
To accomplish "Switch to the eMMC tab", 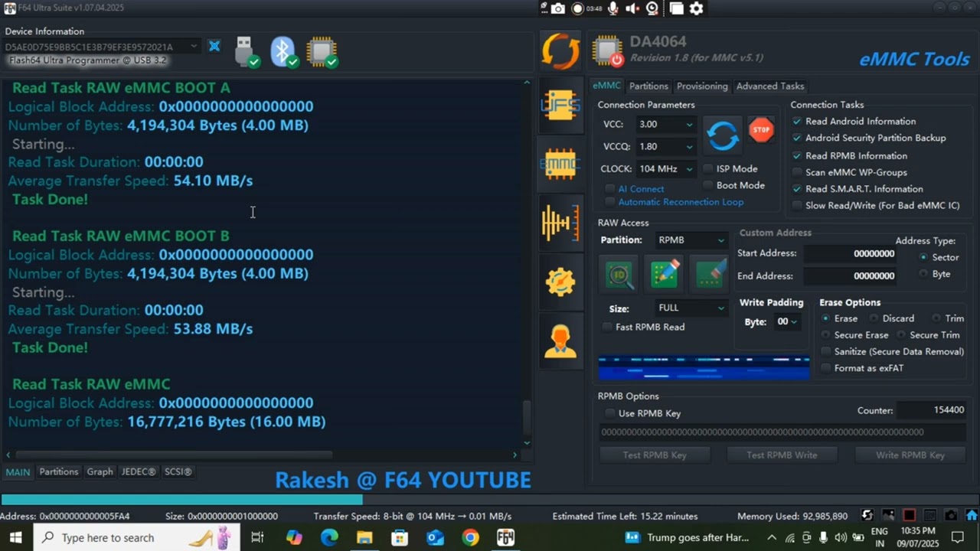I will [607, 86].
